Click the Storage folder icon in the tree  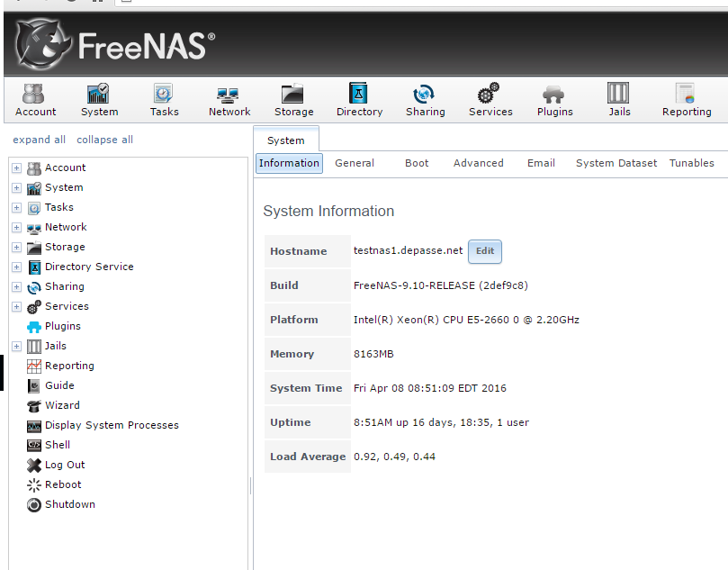click(x=34, y=248)
